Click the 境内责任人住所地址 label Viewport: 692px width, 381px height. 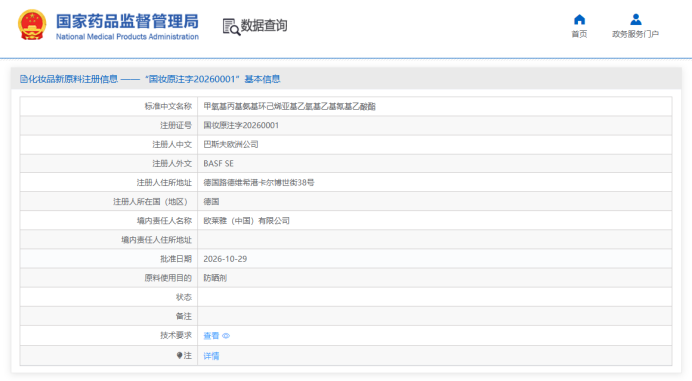click(157, 240)
